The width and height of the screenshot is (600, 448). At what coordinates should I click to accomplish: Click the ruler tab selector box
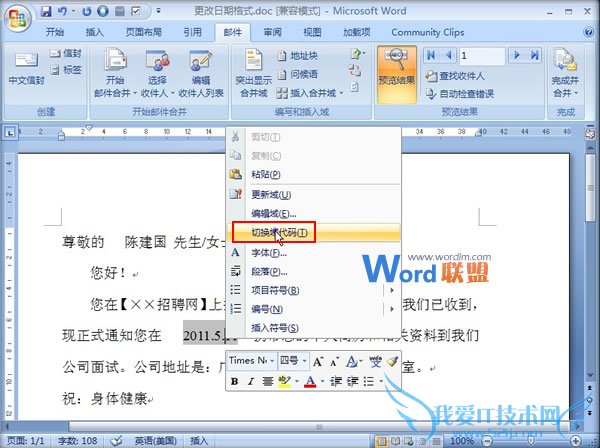coord(10,133)
